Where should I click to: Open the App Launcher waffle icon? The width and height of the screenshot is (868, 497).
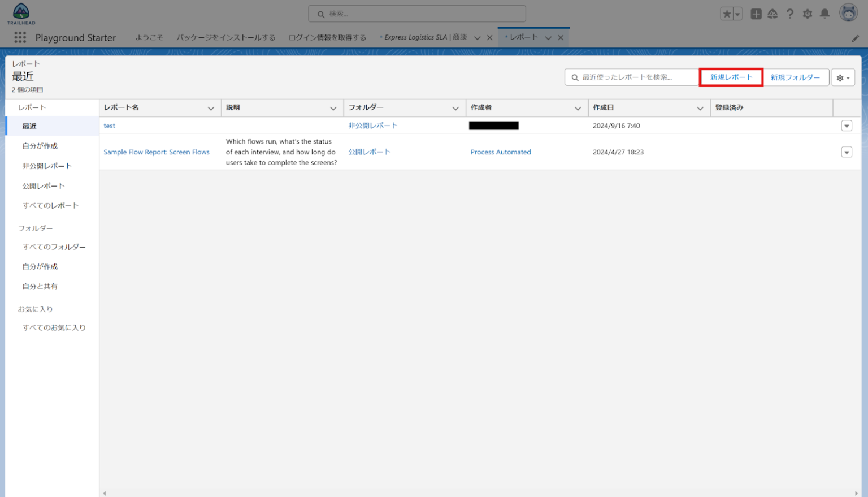[x=20, y=37]
